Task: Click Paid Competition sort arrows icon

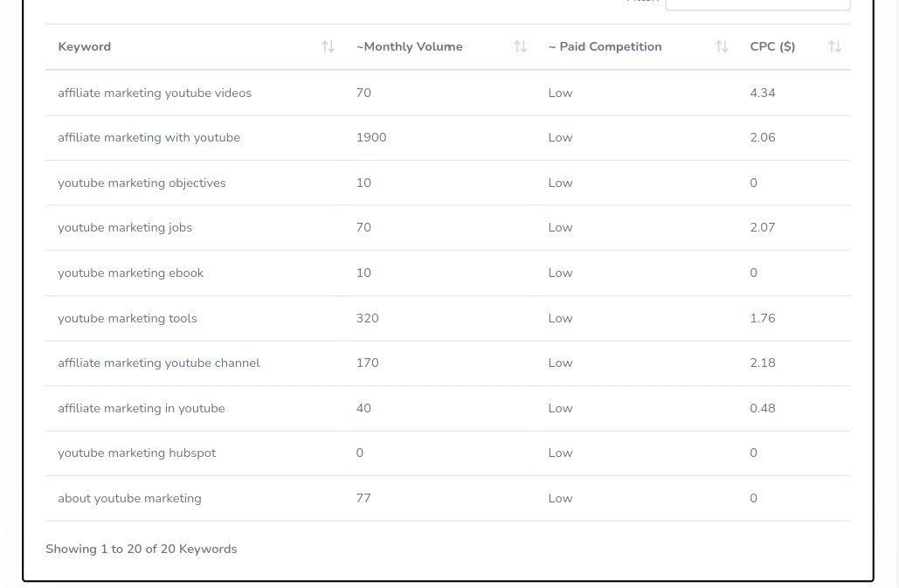Action: pyautogui.click(x=722, y=47)
